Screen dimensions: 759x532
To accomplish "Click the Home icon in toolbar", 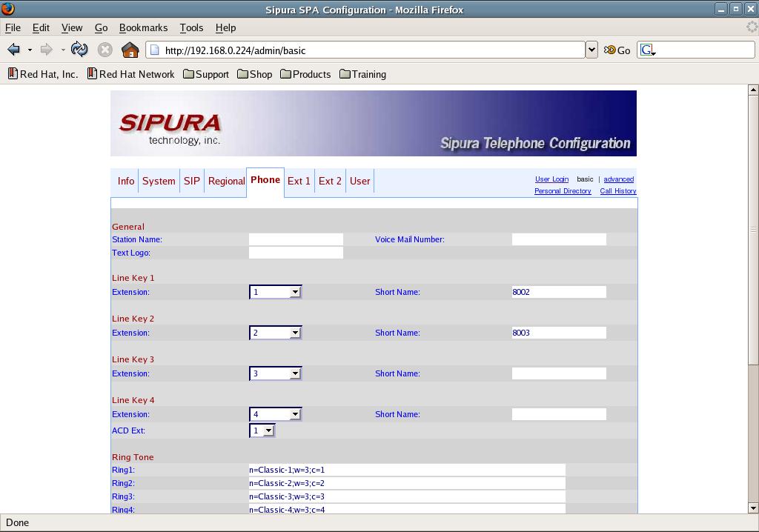I will (x=130, y=50).
